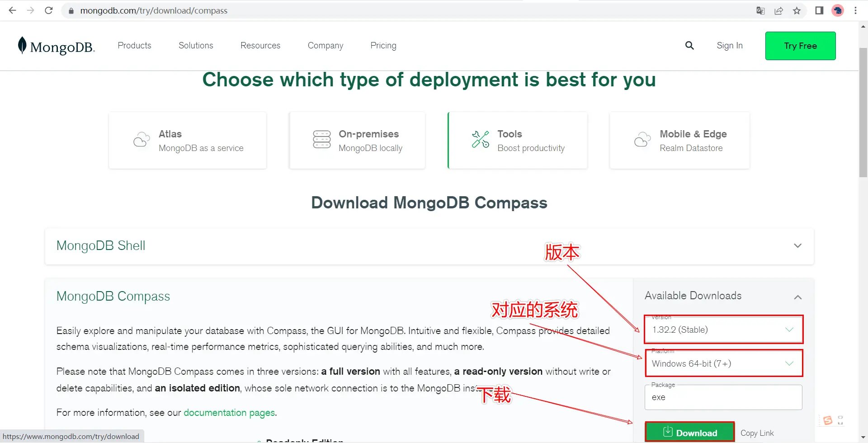Click the scrollbar up arrow
868x443 pixels.
coord(863,26)
